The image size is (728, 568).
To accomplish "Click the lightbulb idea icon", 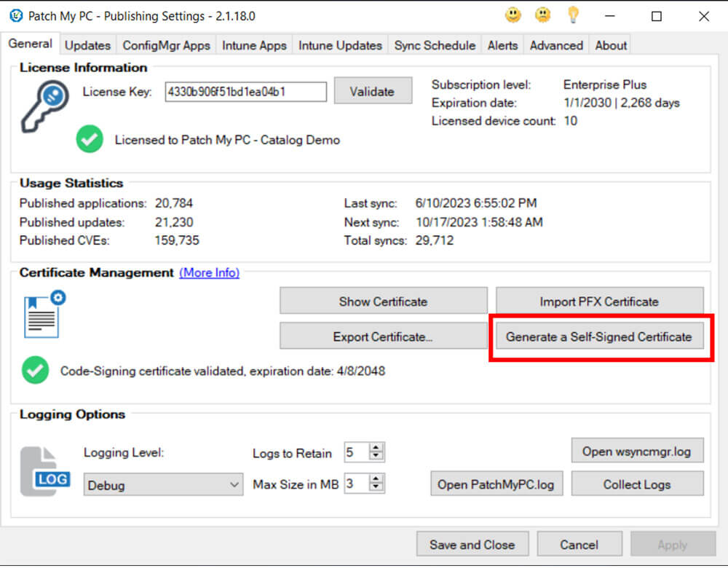I will click(574, 15).
